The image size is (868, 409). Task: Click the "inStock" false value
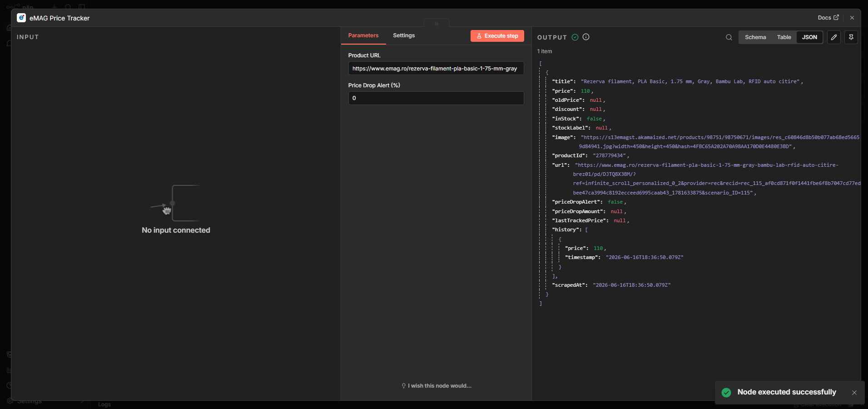(594, 119)
